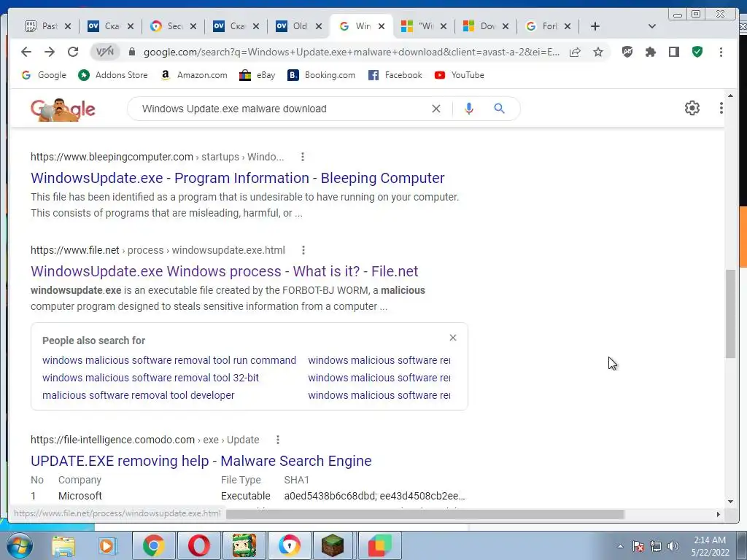
Task: Open the Amazon.com bookmark
Action: [194, 75]
